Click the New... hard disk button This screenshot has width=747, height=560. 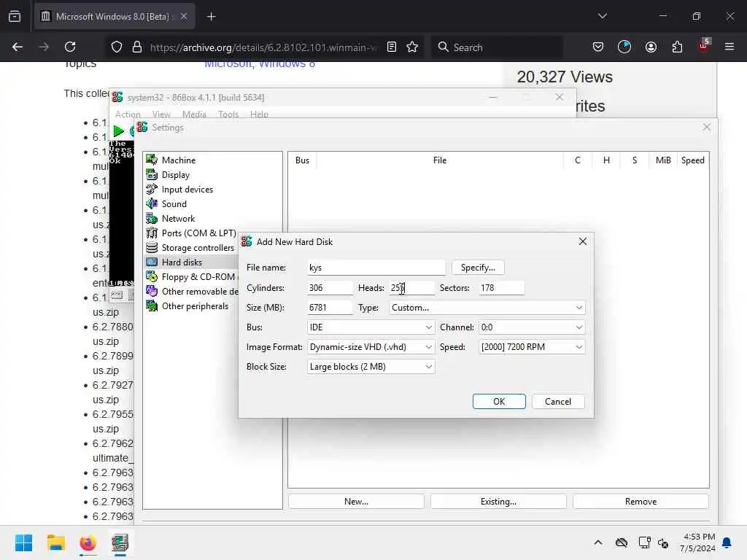point(356,502)
